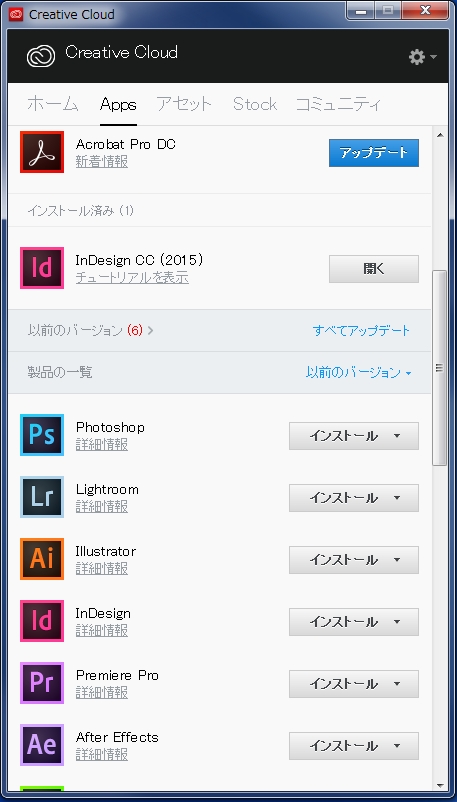Open チュートリアルを表示 link for InDesign CC
The image size is (457, 802).
pyautogui.click(x=132, y=278)
